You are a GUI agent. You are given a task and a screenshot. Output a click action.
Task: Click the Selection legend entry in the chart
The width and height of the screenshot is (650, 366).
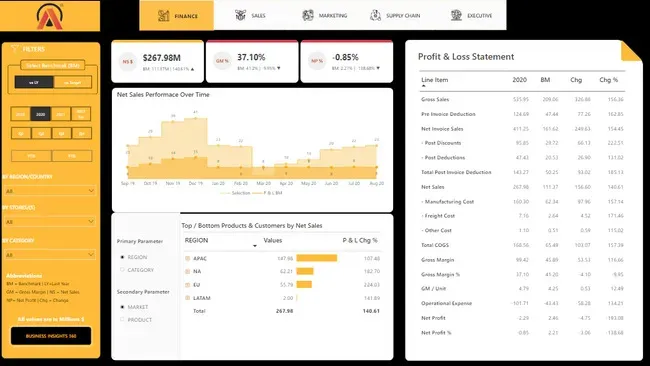tap(235, 193)
